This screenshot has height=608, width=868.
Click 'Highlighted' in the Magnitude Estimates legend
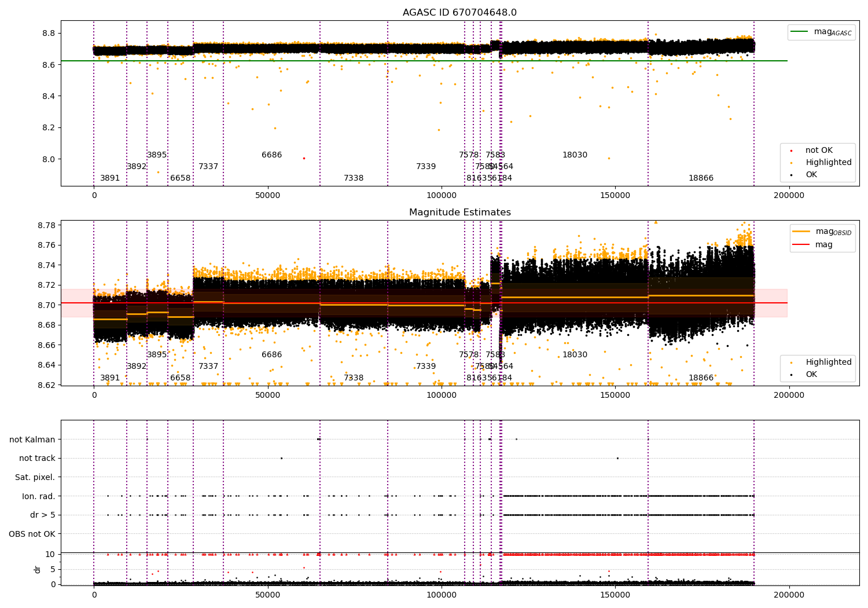tap(822, 362)
